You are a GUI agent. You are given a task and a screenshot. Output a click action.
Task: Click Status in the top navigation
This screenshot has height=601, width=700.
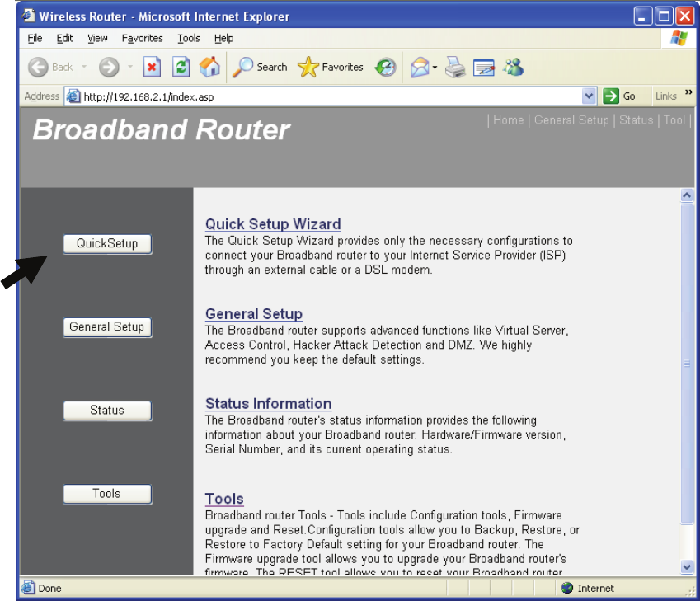636,120
